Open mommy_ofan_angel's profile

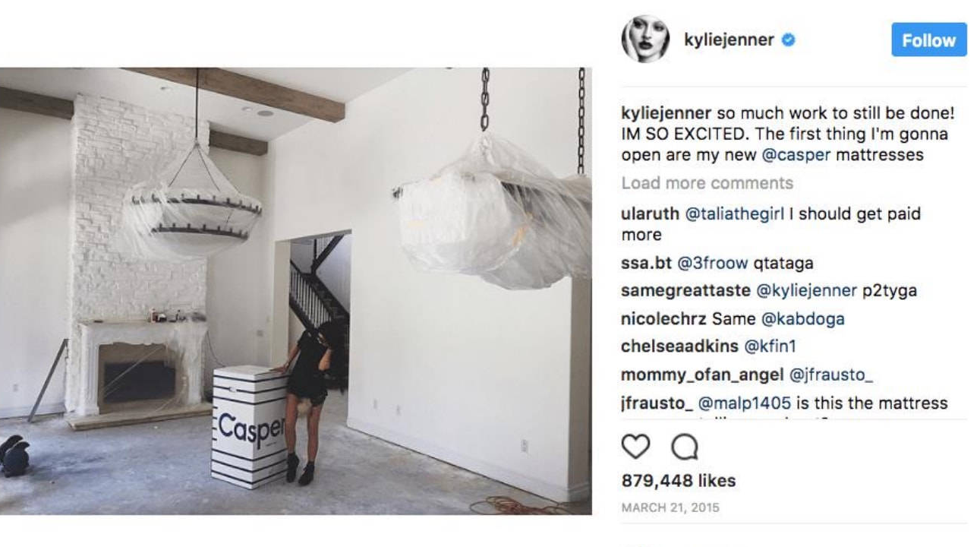pos(703,375)
